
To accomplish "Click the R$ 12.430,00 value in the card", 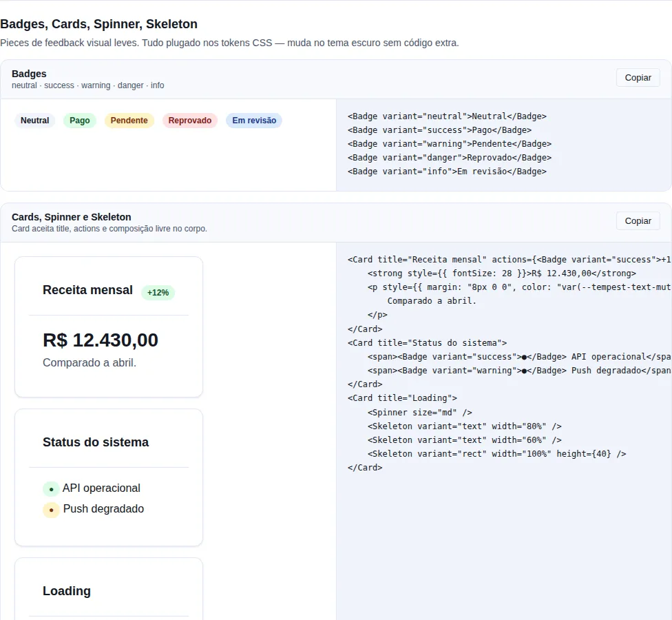I will (x=101, y=340).
